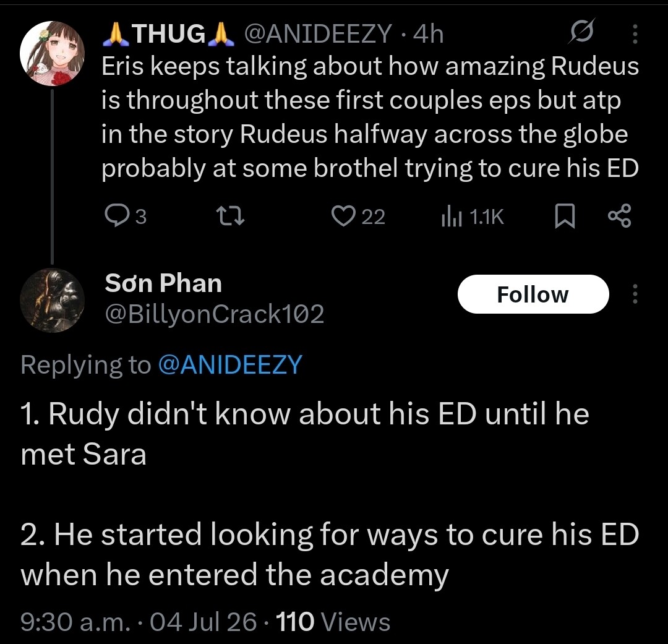Open Sơn Phan's knight avatar
Screen dimensions: 668x644
pos(52,301)
